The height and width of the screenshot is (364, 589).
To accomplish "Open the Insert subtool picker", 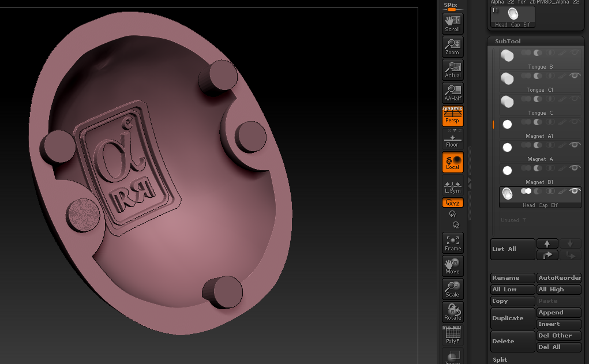I will point(559,324).
